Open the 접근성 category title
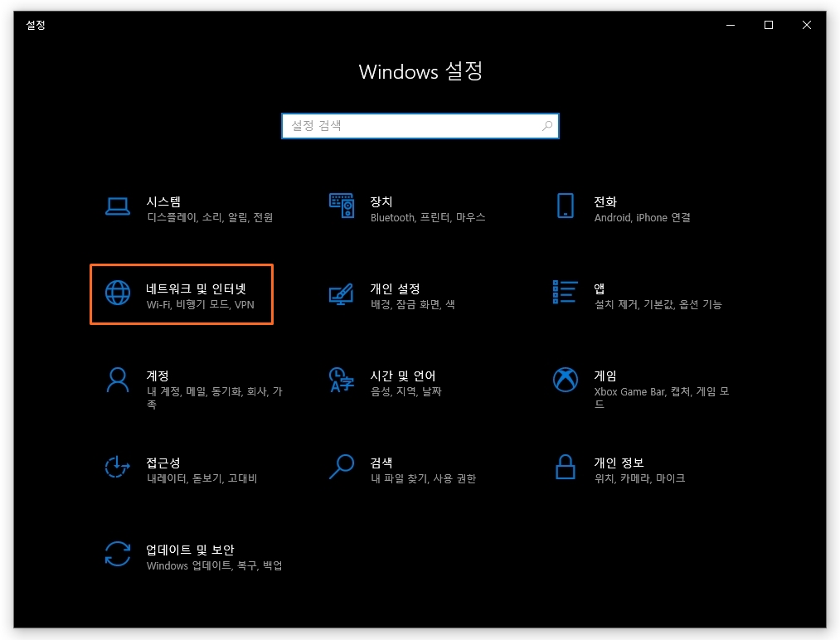Screen dimensions: 840x640 point(163,463)
